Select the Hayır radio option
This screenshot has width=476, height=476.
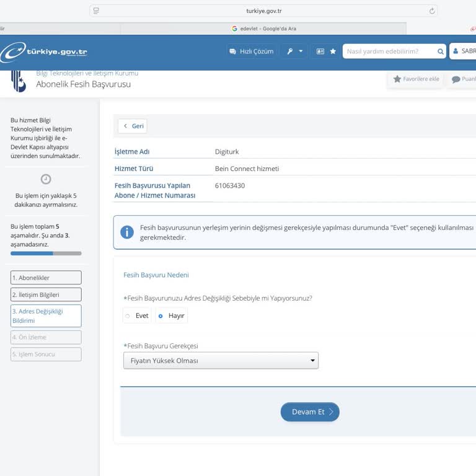(x=172, y=315)
